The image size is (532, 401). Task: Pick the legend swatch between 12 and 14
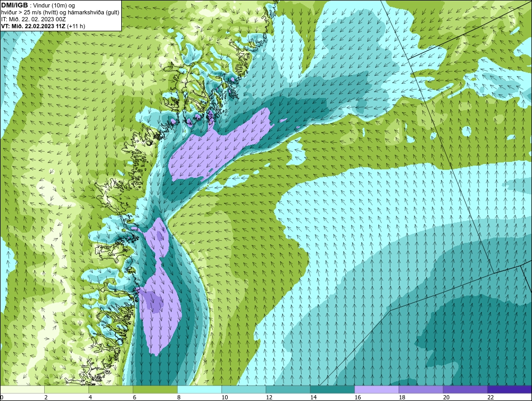288,389
